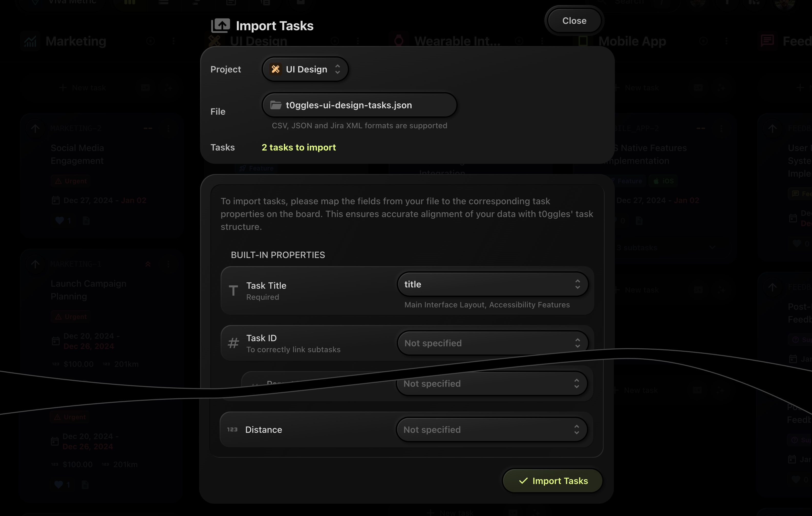Expand the Distance field mapping dropdown
The width and height of the screenshot is (812, 516).
click(492, 430)
